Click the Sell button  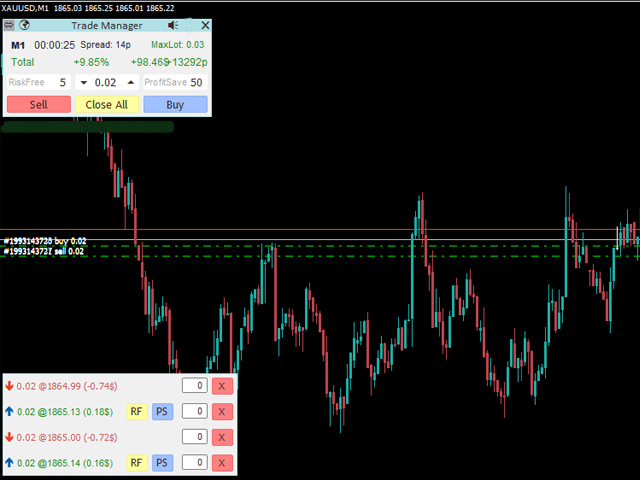pyautogui.click(x=39, y=104)
